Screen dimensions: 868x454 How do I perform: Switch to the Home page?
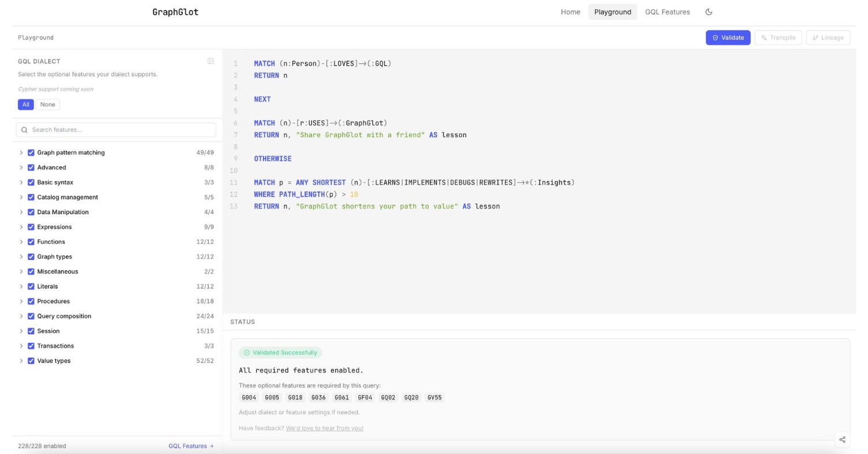point(570,12)
